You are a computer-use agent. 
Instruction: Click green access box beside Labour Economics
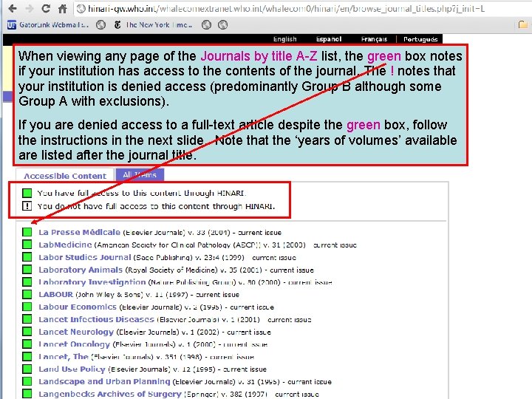coord(27,307)
